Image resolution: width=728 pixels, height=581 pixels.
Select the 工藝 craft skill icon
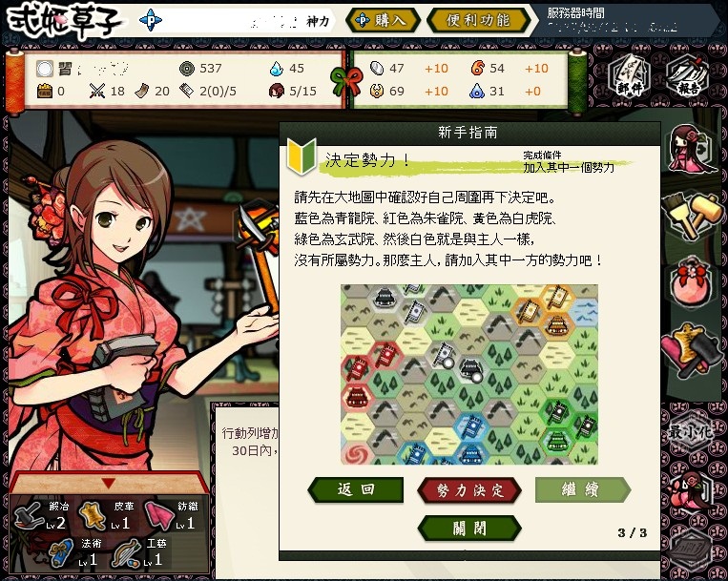[x=126, y=552]
